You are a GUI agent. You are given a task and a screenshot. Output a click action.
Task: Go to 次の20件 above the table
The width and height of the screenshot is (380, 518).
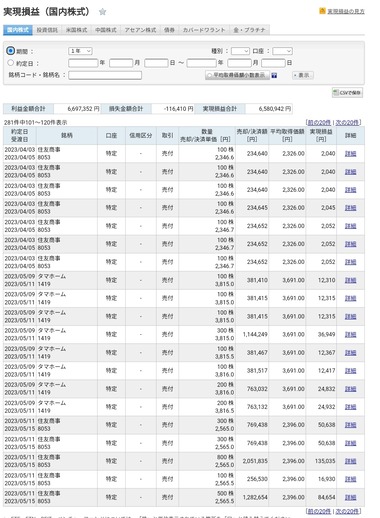(347, 123)
